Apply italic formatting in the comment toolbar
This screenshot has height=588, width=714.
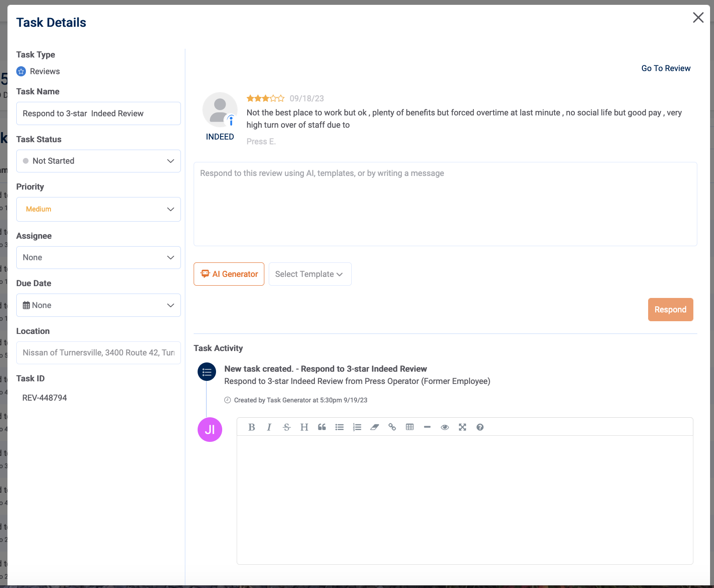tap(269, 427)
